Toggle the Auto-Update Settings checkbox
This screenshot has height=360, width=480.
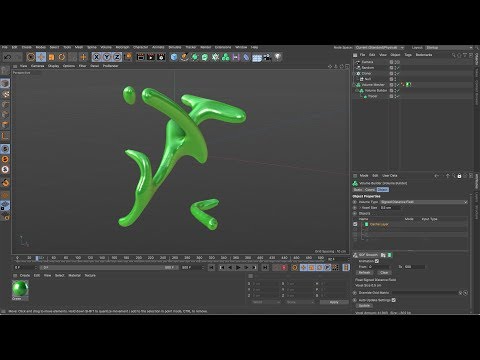point(394,300)
